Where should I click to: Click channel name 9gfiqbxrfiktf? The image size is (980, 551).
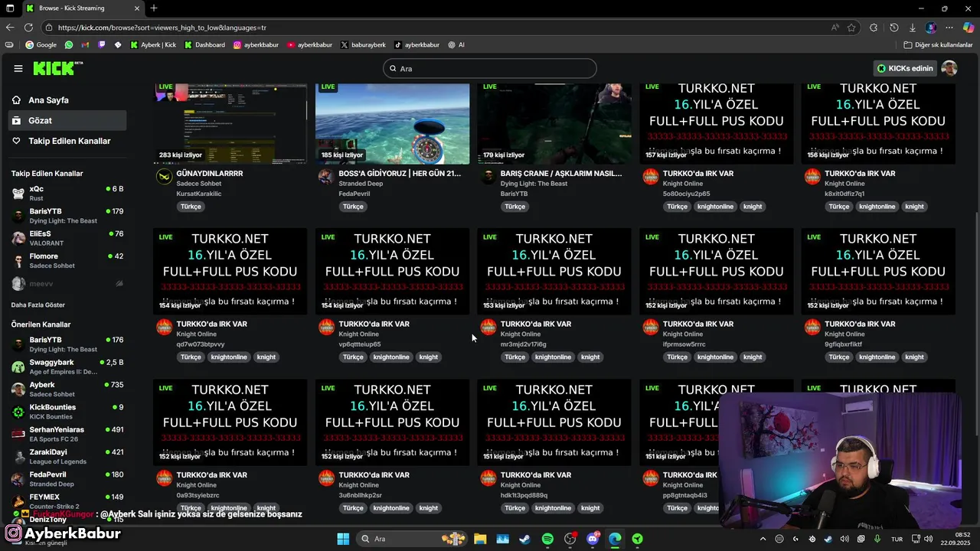(844, 344)
